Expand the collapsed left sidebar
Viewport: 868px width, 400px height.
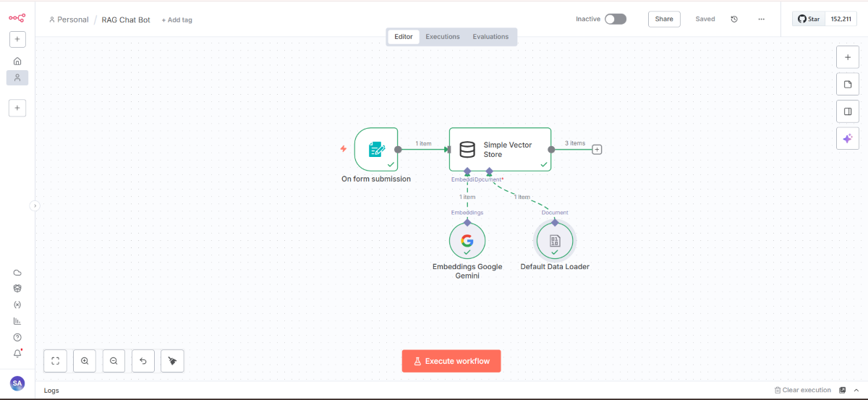click(x=35, y=206)
